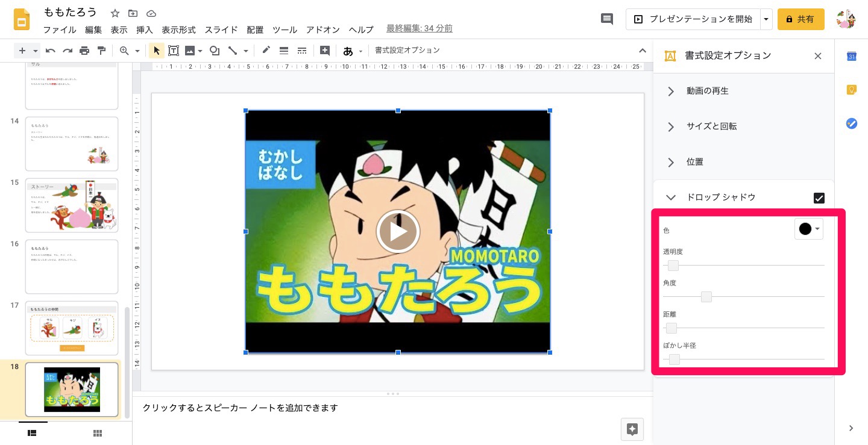Open border dash style tool
This screenshot has width=868, height=445.
pos(302,51)
